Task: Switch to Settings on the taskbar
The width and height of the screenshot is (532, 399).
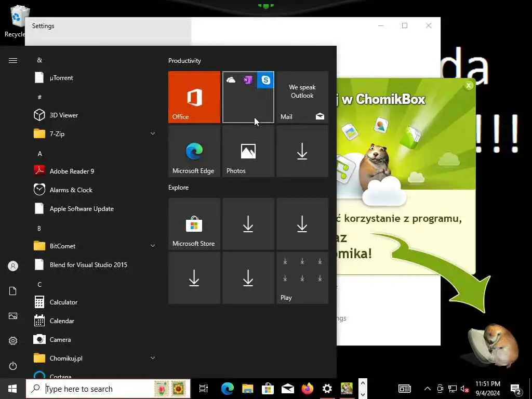Action: (x=327, y=389)
